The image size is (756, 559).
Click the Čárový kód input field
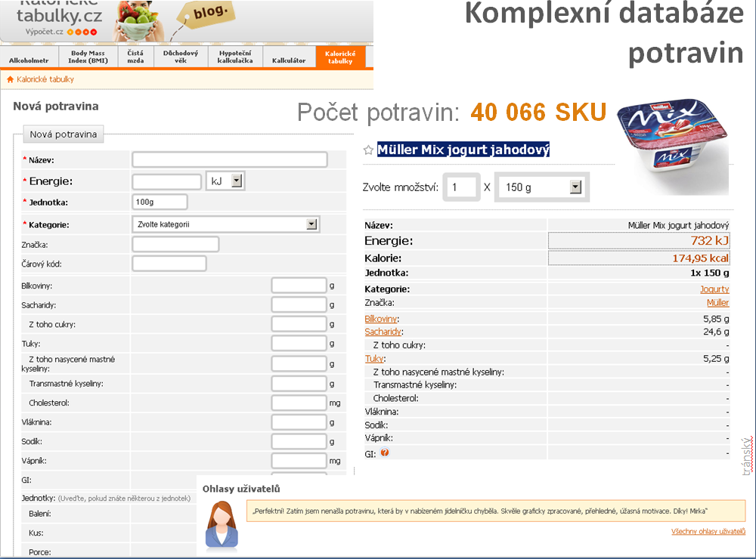(169, 264)
